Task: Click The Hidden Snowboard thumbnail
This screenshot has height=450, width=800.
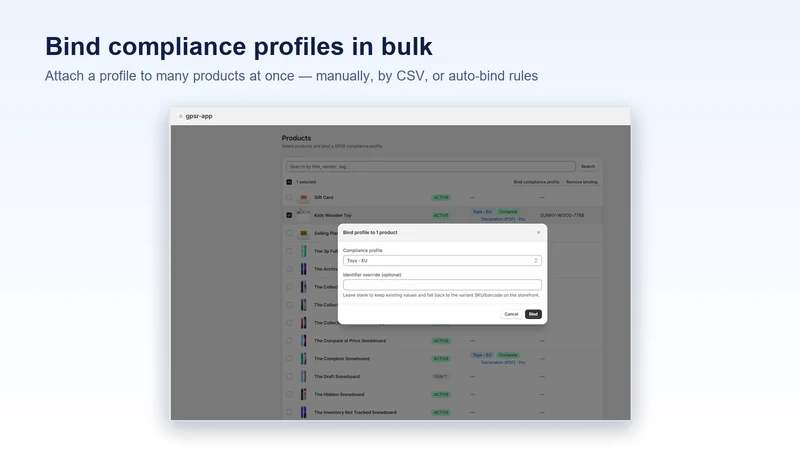Action: point(304,394)
